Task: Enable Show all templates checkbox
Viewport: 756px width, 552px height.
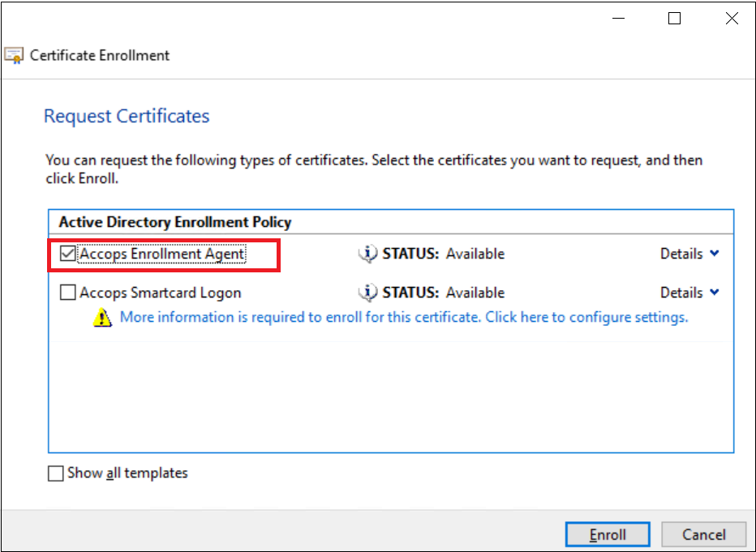Action: pos(56,473)
